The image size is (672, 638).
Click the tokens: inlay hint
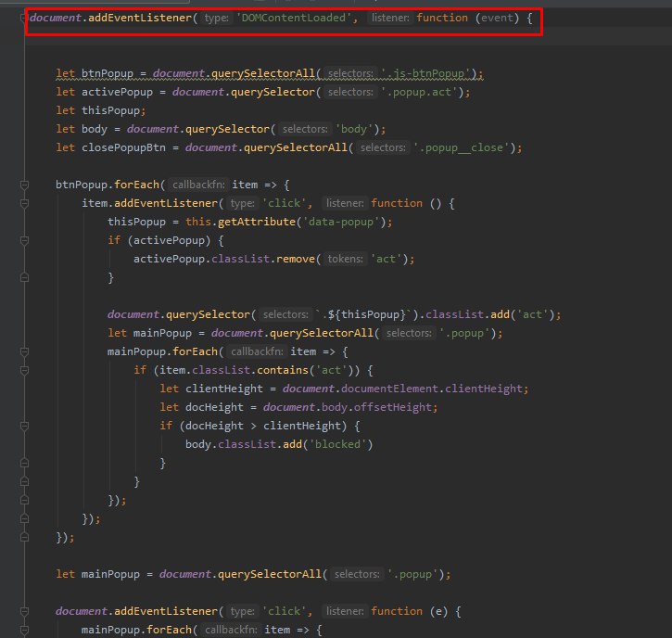(345, 259)
